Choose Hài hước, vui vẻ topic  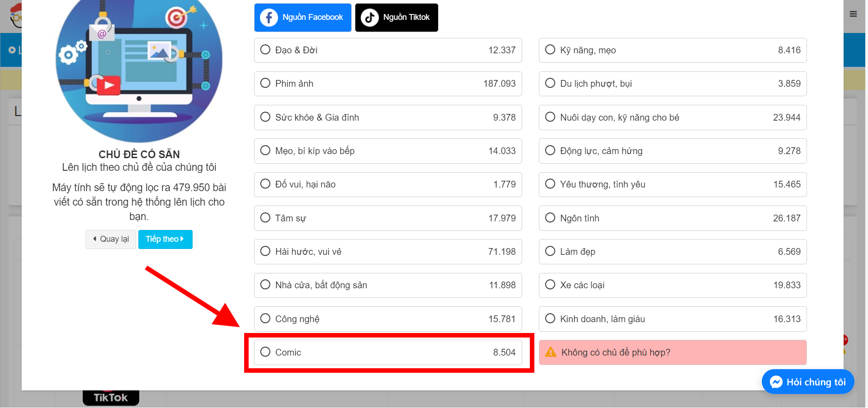point(388,252)
